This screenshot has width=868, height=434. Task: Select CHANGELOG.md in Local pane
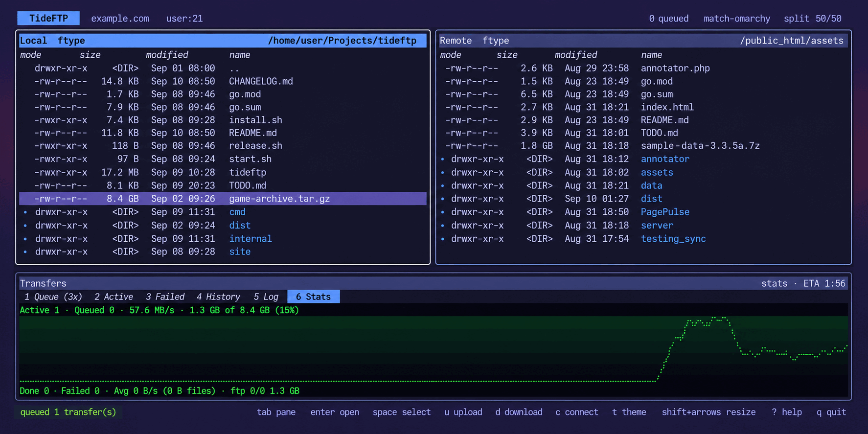click(223, 81)
